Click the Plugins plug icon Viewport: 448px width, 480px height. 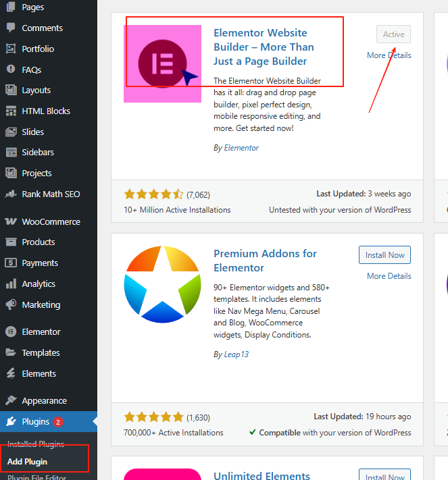click(x=11, y=421)
